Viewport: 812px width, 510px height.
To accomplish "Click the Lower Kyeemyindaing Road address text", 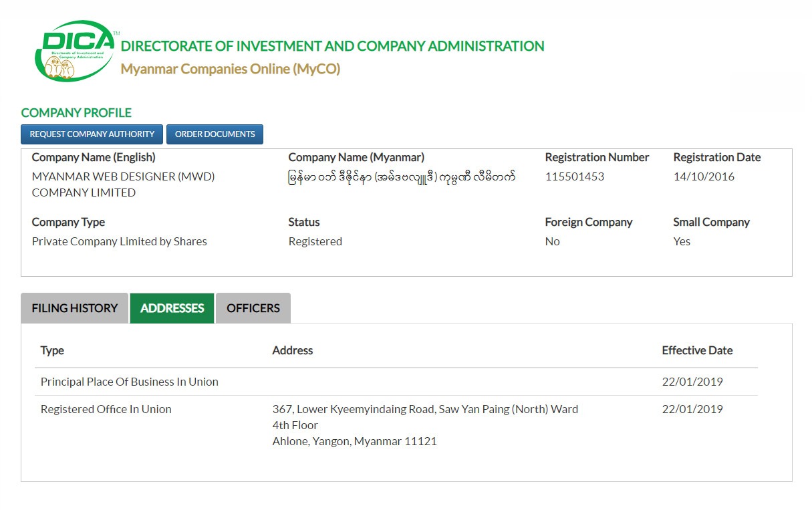I will click(425, 409).
